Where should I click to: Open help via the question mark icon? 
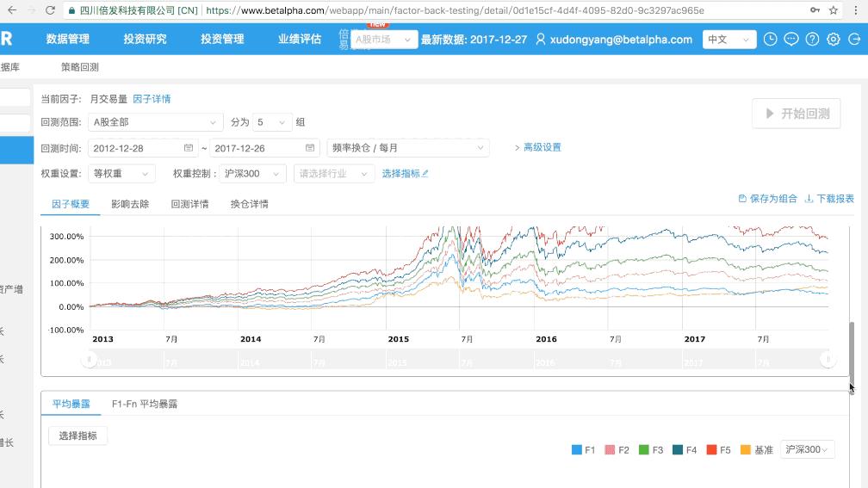812,40
